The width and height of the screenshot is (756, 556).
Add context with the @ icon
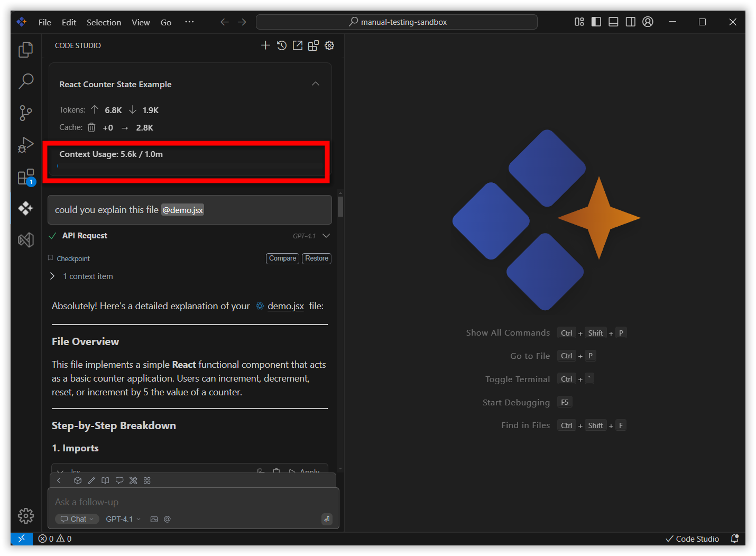pyautogui.click(x=167, y=519)
